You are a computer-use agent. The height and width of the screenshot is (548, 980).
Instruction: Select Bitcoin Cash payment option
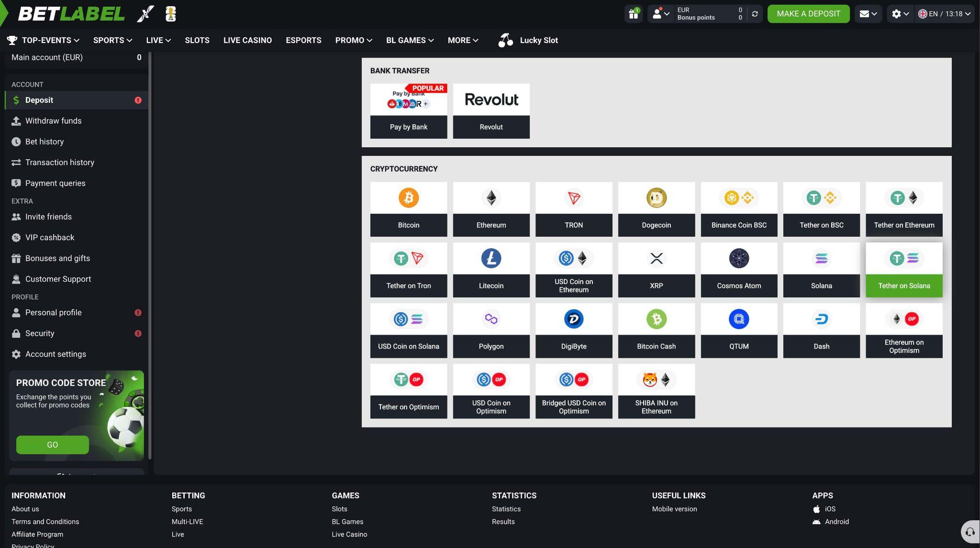[656, 330]
